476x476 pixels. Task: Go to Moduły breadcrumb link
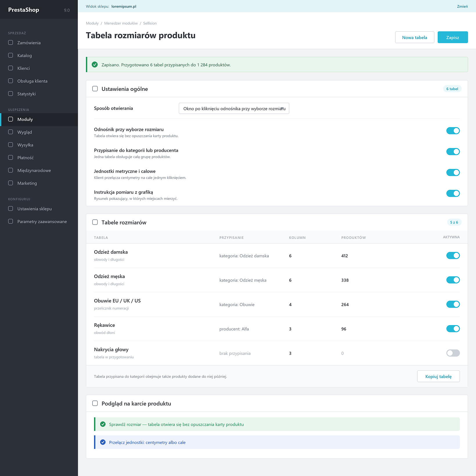coord(92,23)
